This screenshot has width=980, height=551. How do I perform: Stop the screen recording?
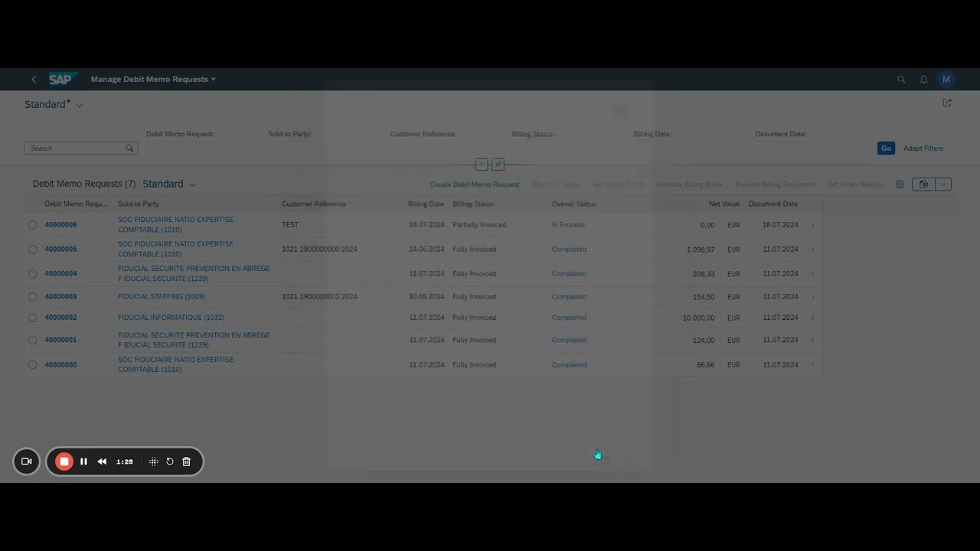click(64, 461)
